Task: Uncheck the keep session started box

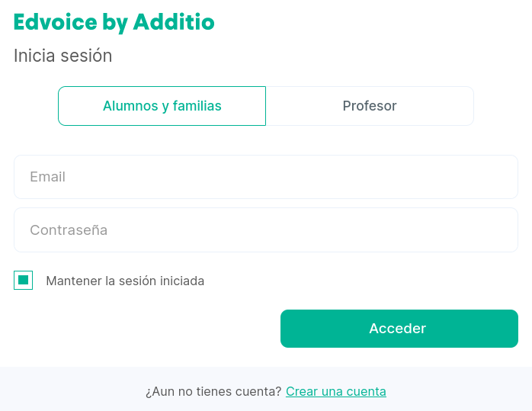Action: click(23, 281)
